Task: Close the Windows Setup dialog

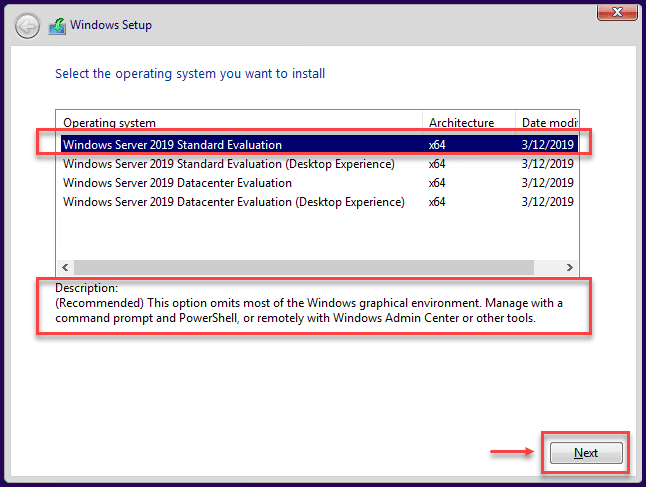Action: pyautogui.click(x=617, y=12)
